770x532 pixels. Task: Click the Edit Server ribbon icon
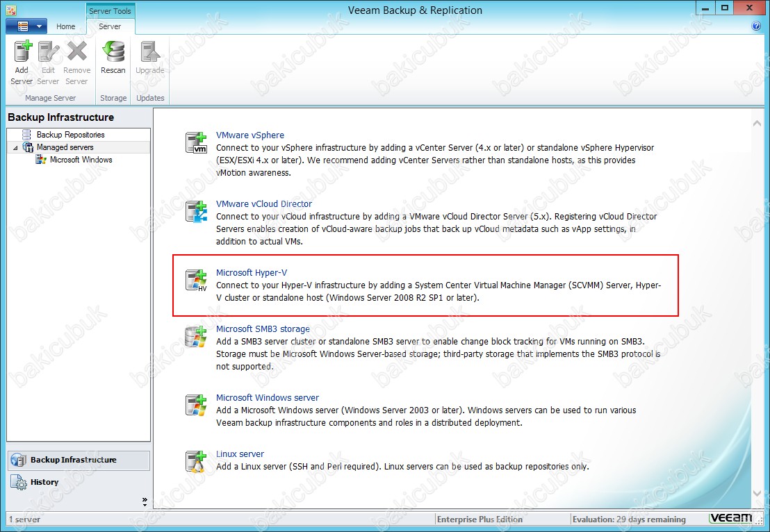[49, 51]
